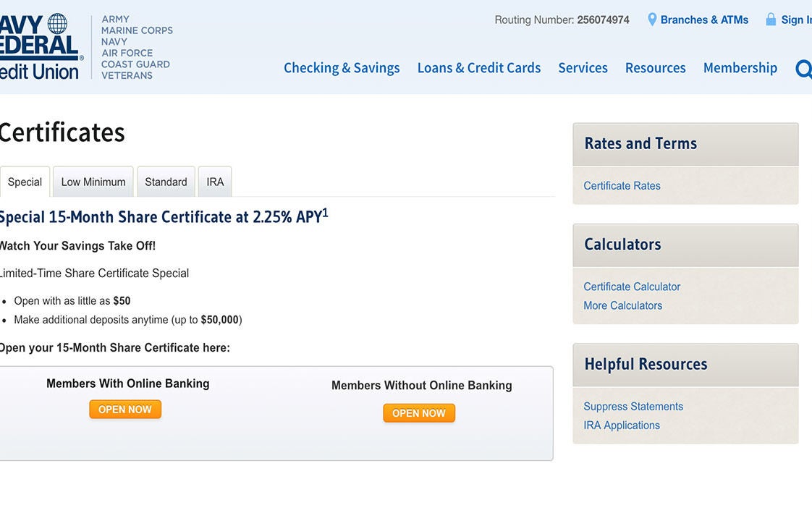Open the Checking & Savings menu
Viewport: 812px width, 521px height.
coord(342,68)
